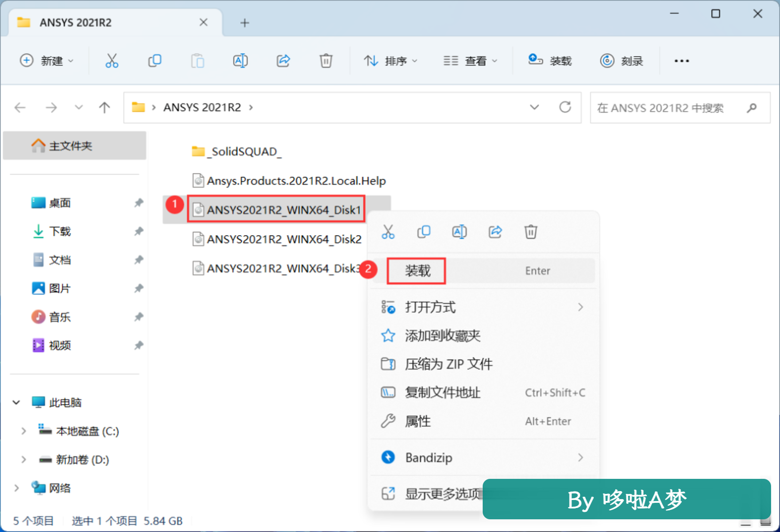Click the 装载 (Mount) toolbar button
780x532 pixels.
pos(549,61)
